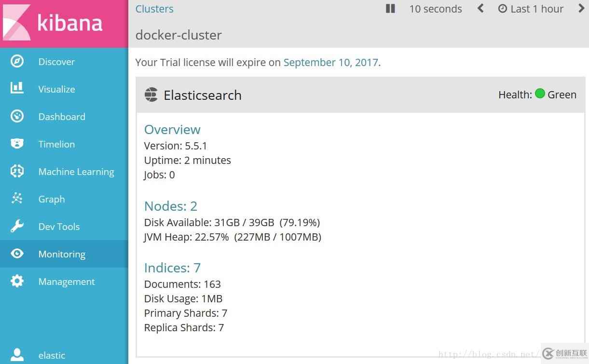Open the Elasticsearch Overview link

172,129
